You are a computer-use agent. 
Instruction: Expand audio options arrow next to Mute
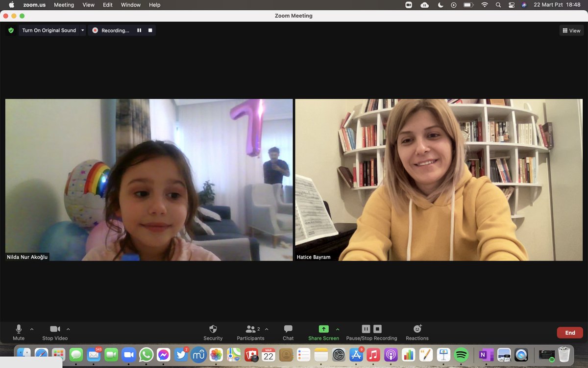point(32,329)
